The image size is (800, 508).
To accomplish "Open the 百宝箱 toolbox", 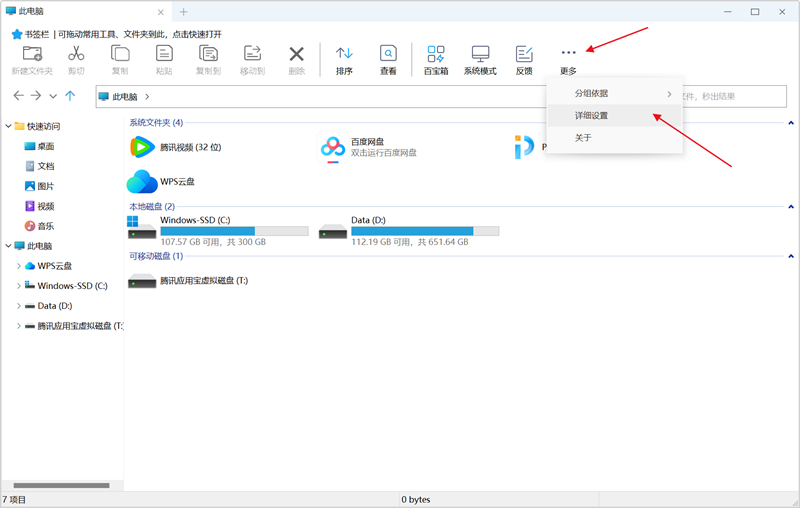I will [436, 55].
